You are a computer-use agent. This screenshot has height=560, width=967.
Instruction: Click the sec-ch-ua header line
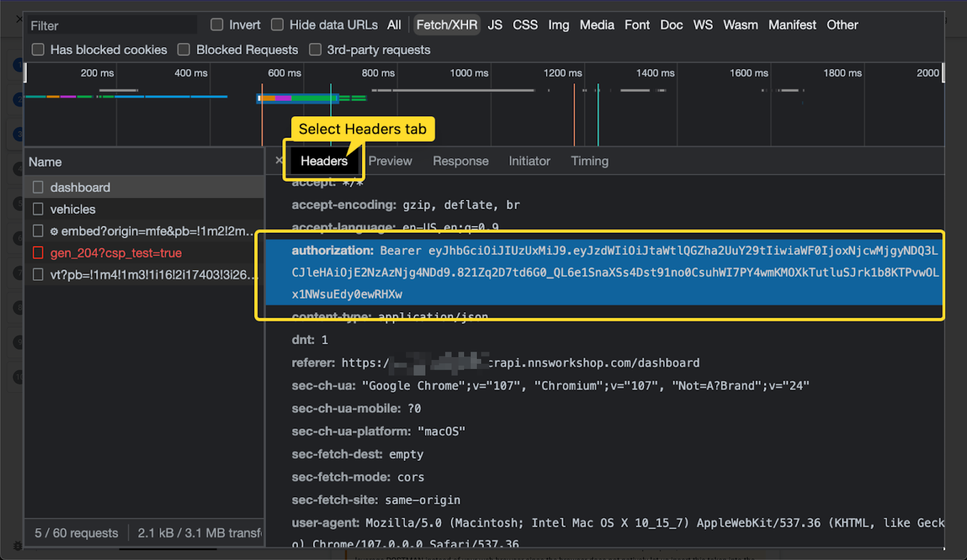(551, 385)
